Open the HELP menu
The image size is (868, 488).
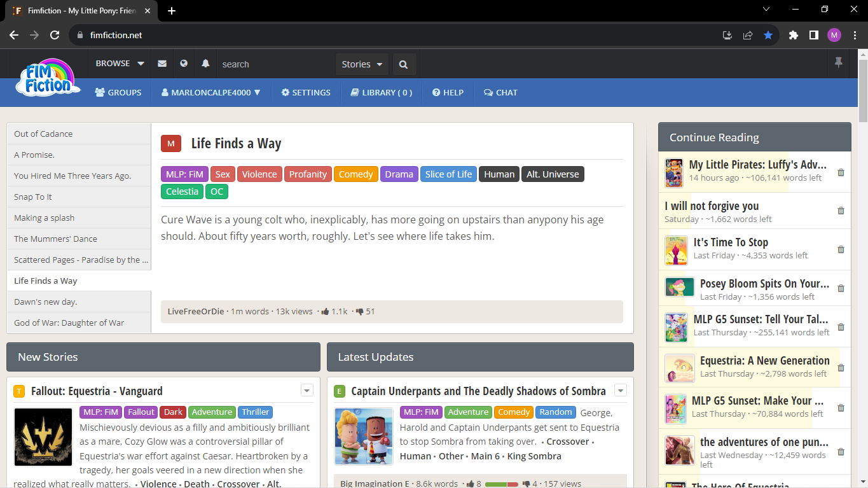pyautogui.click(x=448, y=92)
